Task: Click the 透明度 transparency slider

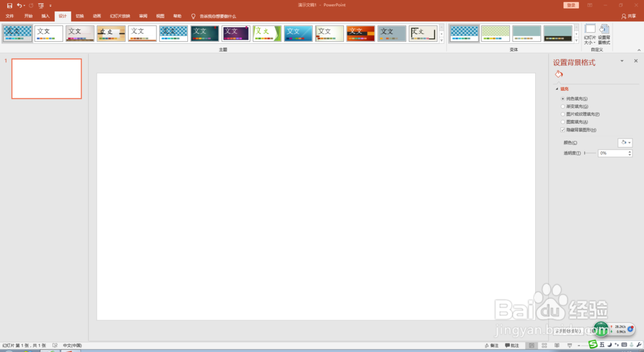Action: point(590,153)
